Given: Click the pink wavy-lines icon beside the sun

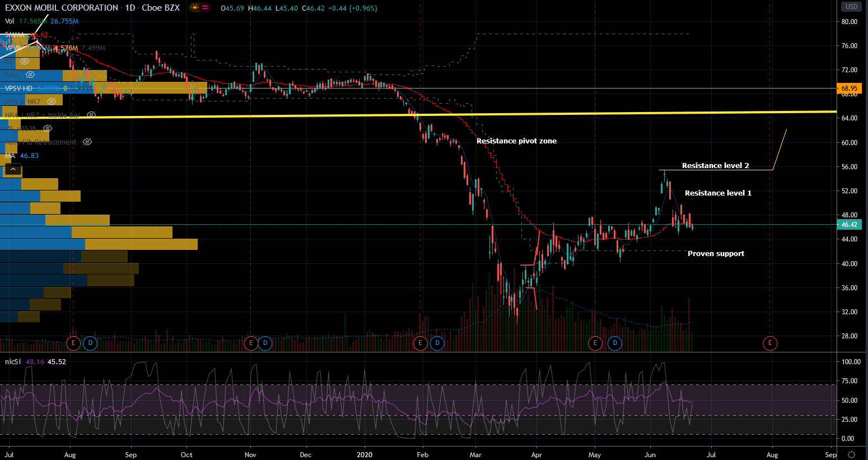Looking at the screenshot, I should [x=206, y=7].
